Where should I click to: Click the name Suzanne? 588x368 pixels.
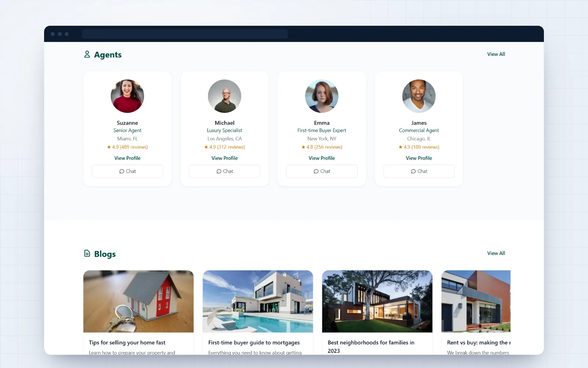(127, 123)
